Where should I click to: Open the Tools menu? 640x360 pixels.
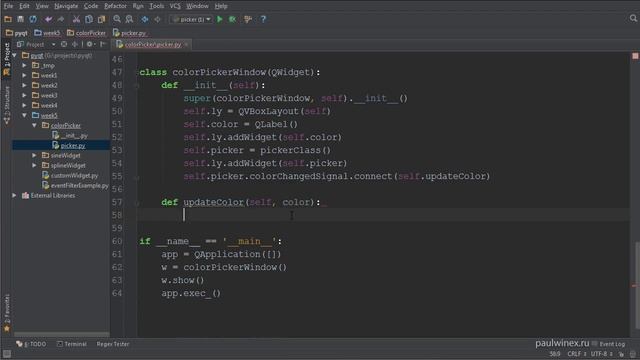tap(156, 6)
